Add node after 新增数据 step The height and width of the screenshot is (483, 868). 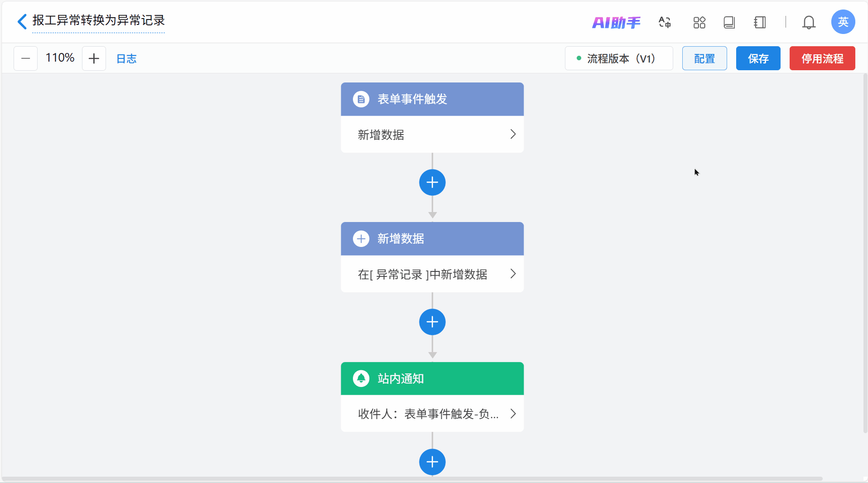432,322
